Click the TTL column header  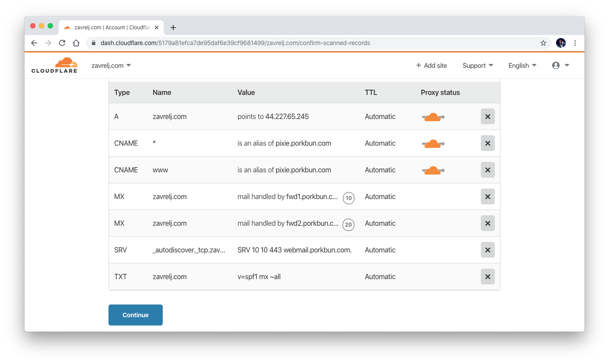point(371,92)
